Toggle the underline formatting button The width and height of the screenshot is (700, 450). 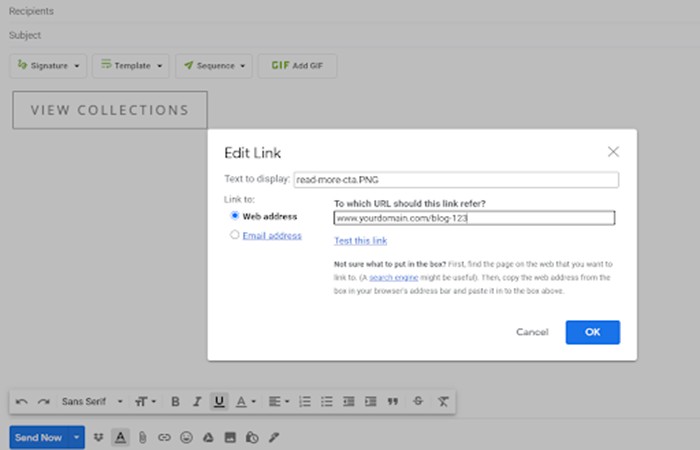tap(218, 401)
